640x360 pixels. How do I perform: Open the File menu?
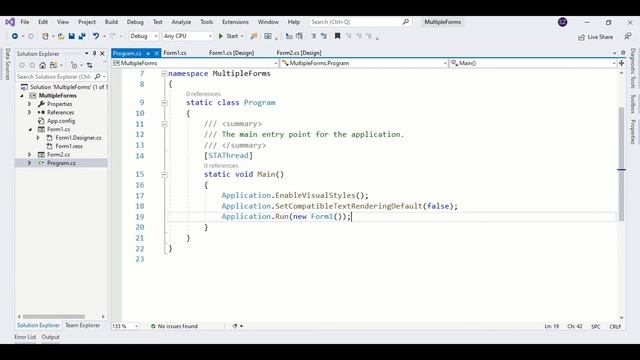[24, 22]
